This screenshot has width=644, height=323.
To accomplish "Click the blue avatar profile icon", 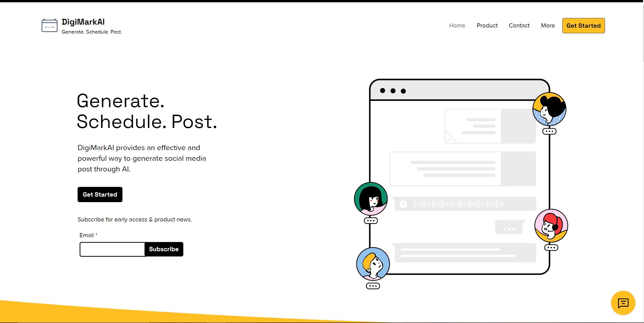I will click(373, 263).
